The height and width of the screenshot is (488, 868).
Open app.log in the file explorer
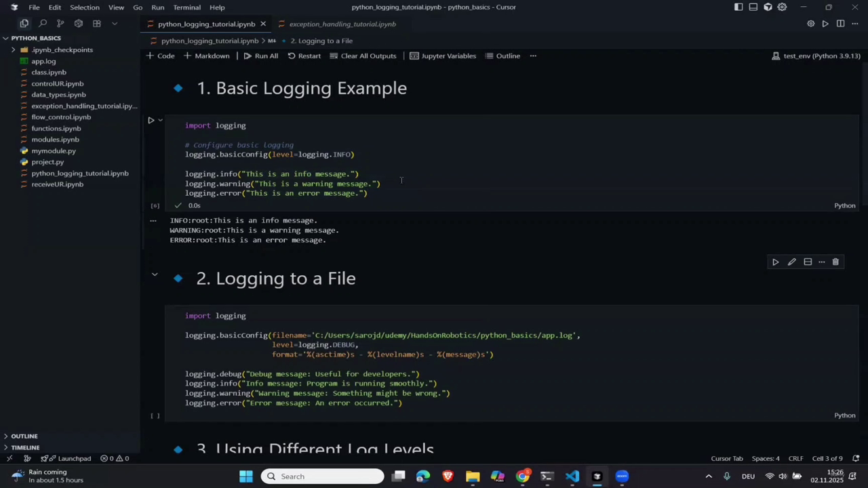[43, 62]
